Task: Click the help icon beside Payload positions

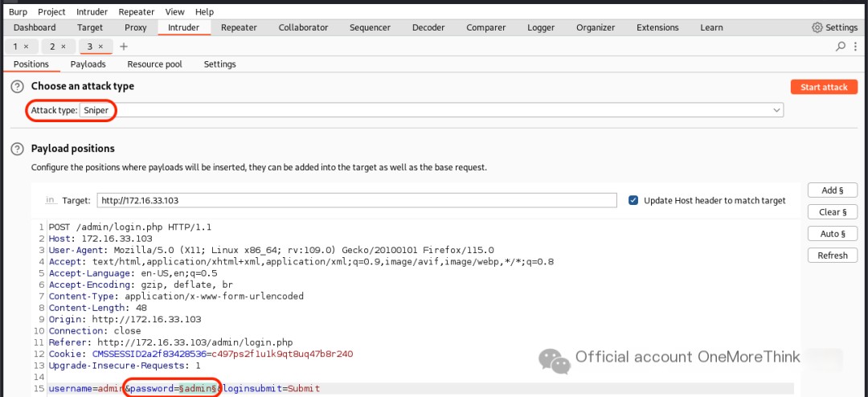Action: click(x=18, y=149)
